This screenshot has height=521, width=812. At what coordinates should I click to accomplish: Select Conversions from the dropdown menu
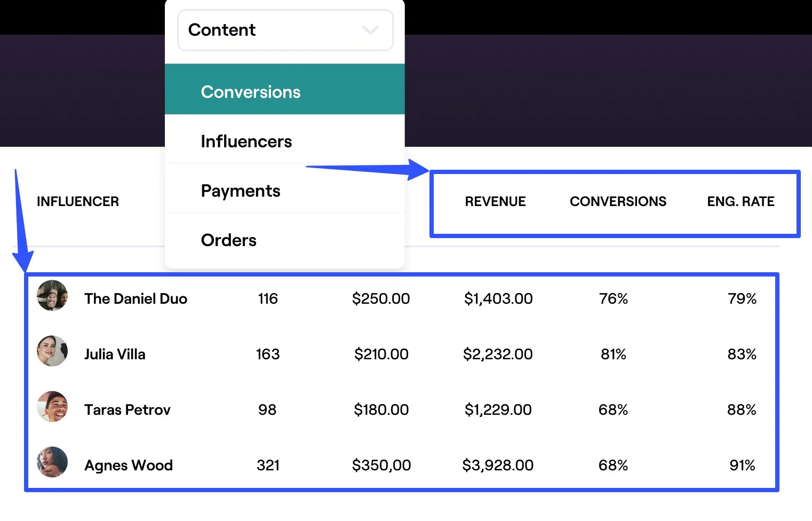[x=250, y=91]
